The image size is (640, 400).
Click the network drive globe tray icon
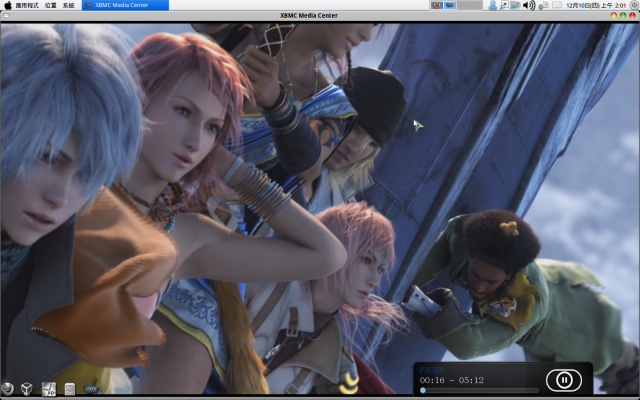pyautogui.click(x=543, y=5)
